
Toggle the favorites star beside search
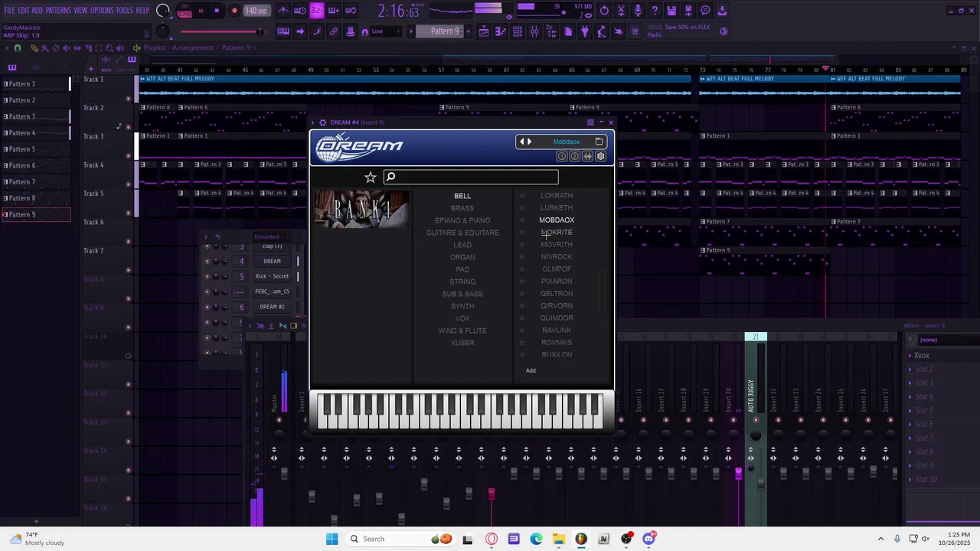pos(371,178)
